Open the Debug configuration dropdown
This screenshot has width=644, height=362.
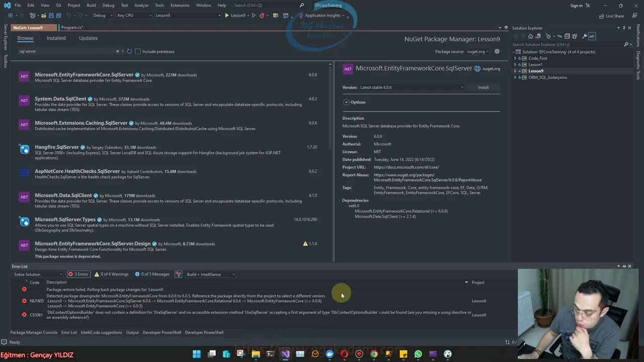coord(103,15)
